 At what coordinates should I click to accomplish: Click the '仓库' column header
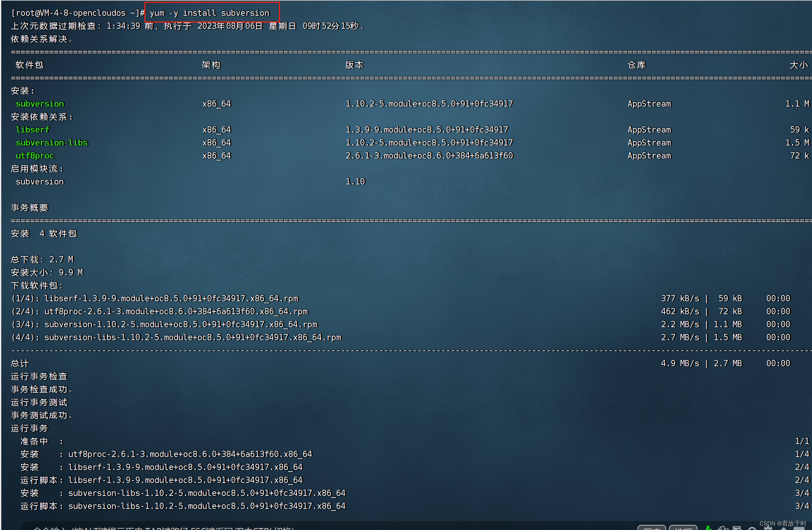coord(636,65)
